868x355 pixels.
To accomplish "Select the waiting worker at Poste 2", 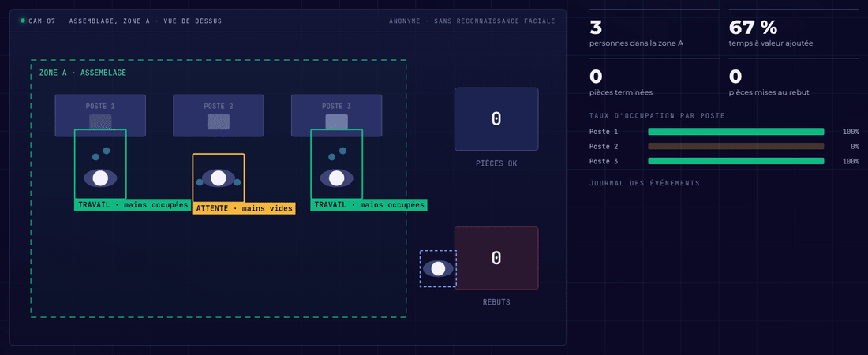I will pyautogui.click(x=218, y=177).
